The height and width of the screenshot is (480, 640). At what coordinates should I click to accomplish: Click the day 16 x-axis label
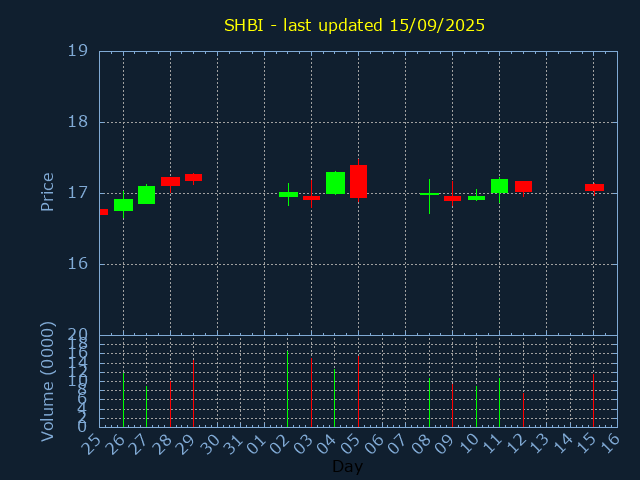pos(609,444)
